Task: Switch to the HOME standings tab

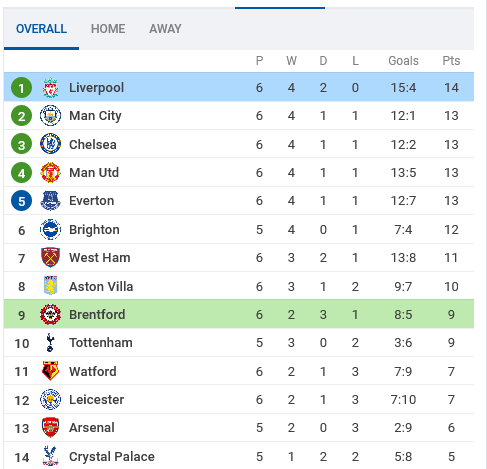Action: (108, 29)
